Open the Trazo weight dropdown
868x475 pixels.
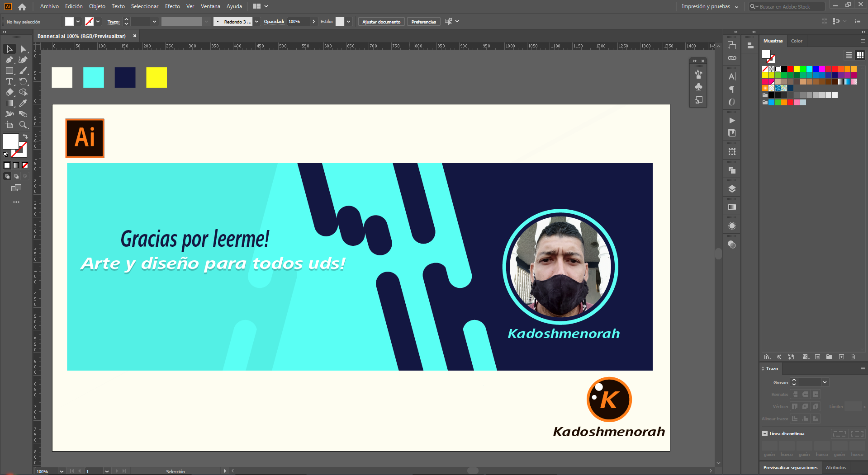(154, 21)
